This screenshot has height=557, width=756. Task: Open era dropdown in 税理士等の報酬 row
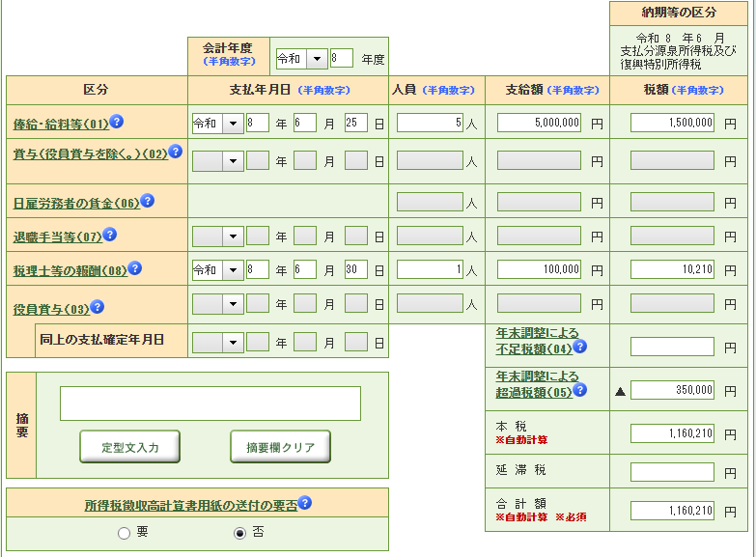pyautogui.click(x=218, y=270)
